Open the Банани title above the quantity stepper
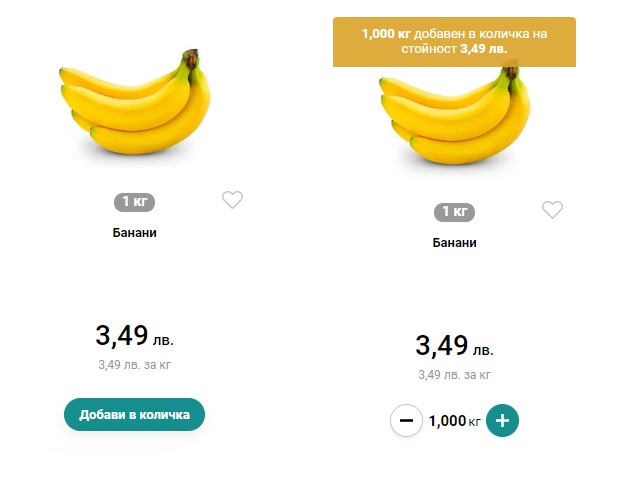The image size is (635, 489). [454, 243]
